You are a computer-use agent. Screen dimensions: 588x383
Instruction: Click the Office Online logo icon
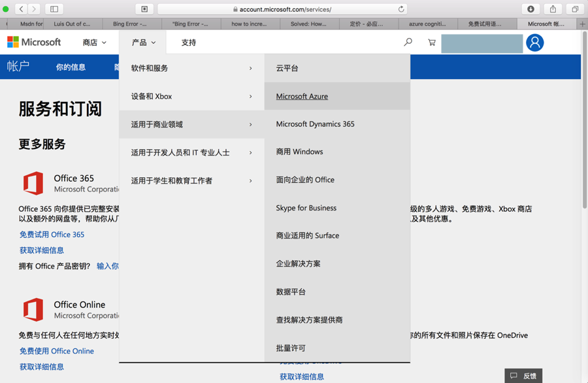coord(33,310)
